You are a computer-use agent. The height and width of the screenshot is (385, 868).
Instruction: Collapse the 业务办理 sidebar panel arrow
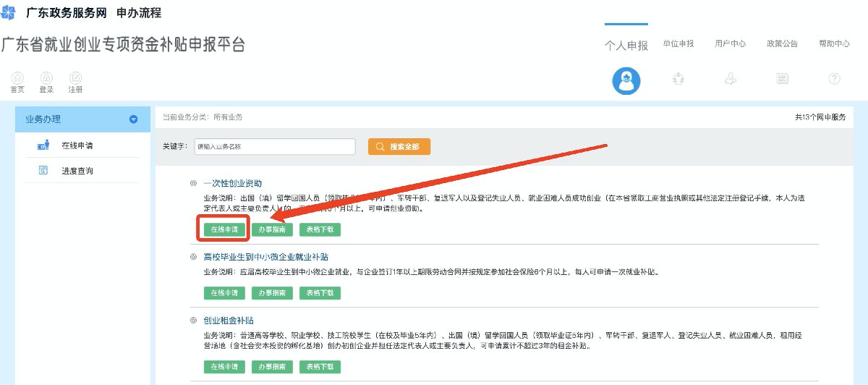133,119
